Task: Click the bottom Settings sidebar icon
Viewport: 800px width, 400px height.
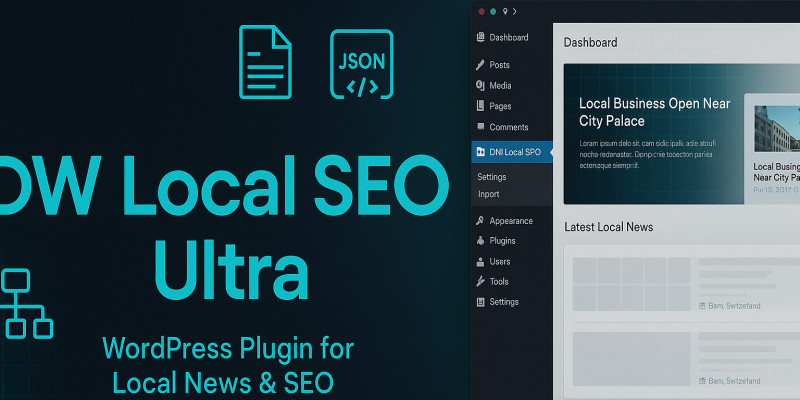Action: click(x=480, y=302)
